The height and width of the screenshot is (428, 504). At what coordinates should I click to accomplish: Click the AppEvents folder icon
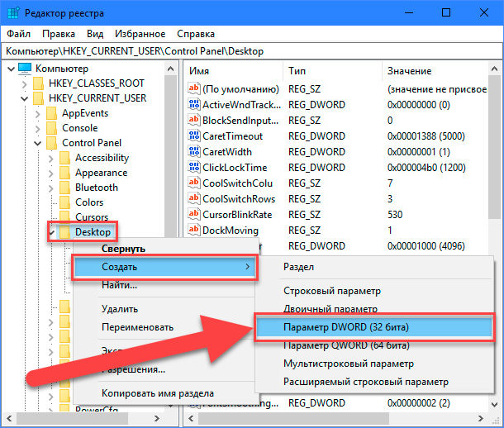[51, 113]
